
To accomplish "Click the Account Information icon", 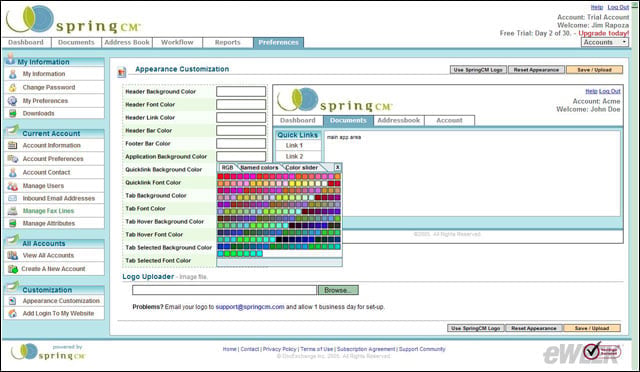I will [13, 145].
